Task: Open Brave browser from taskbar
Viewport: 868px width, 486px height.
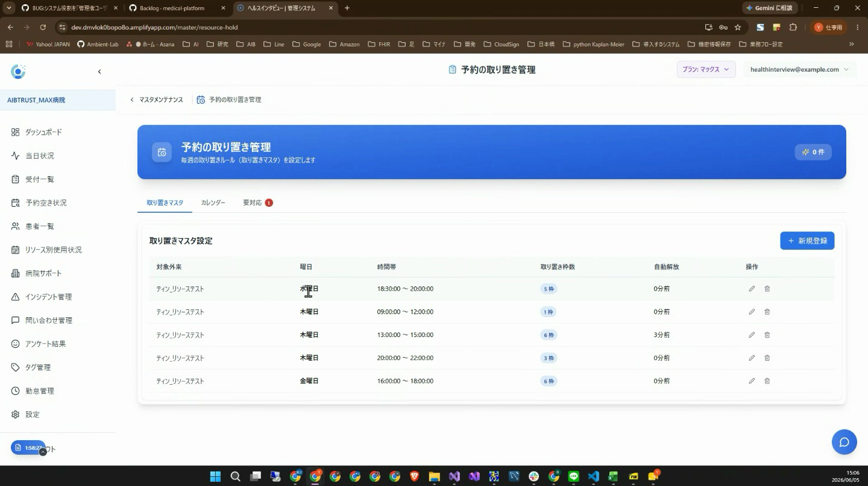Action: point(414,476)
